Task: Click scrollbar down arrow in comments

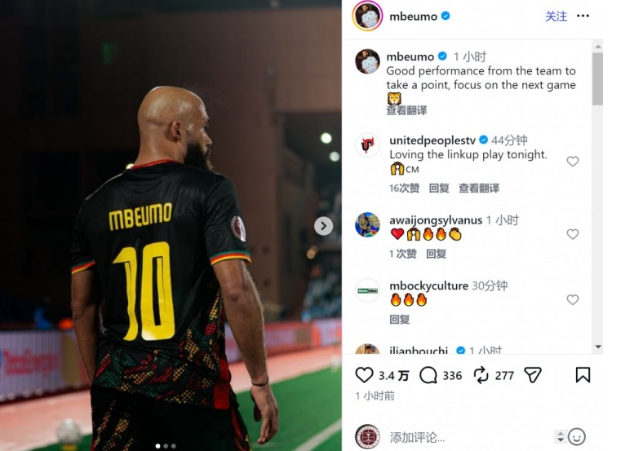Action: tap(598, 347)
